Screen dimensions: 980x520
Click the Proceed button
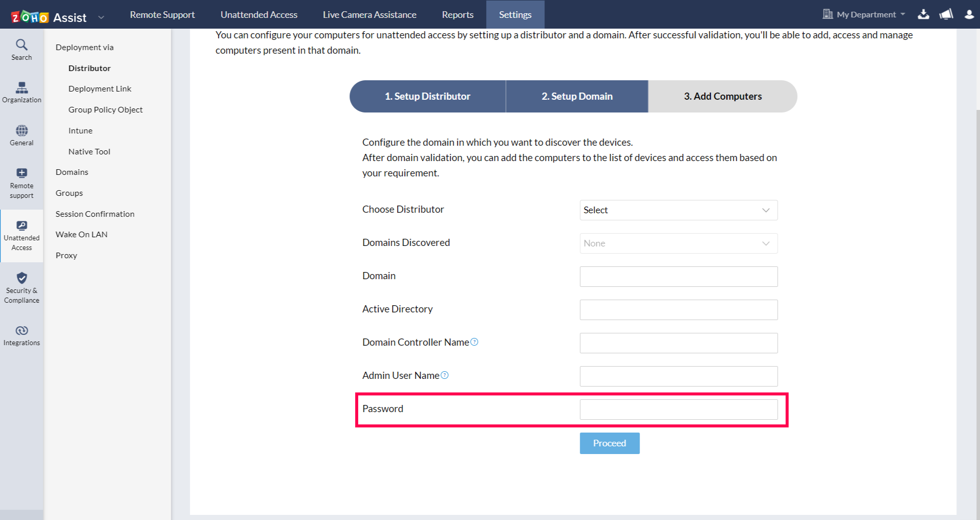click(609, 443)
